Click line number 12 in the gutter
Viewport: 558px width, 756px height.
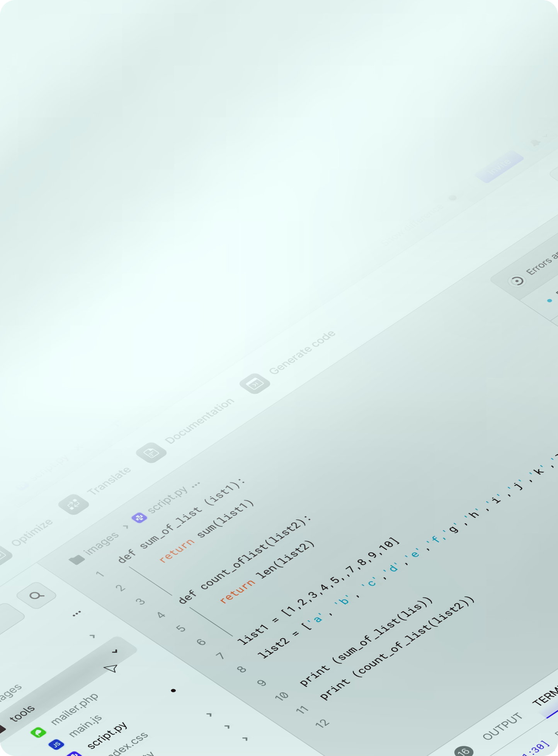coord(322,723)
